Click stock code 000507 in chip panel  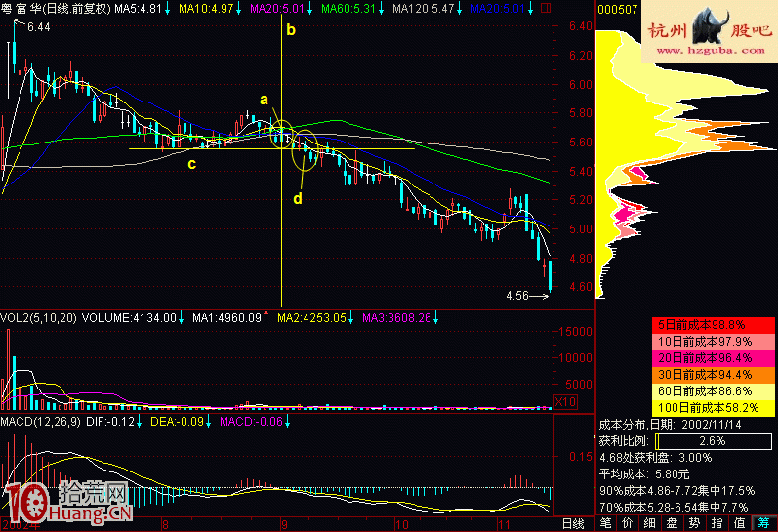pos(617,10)
